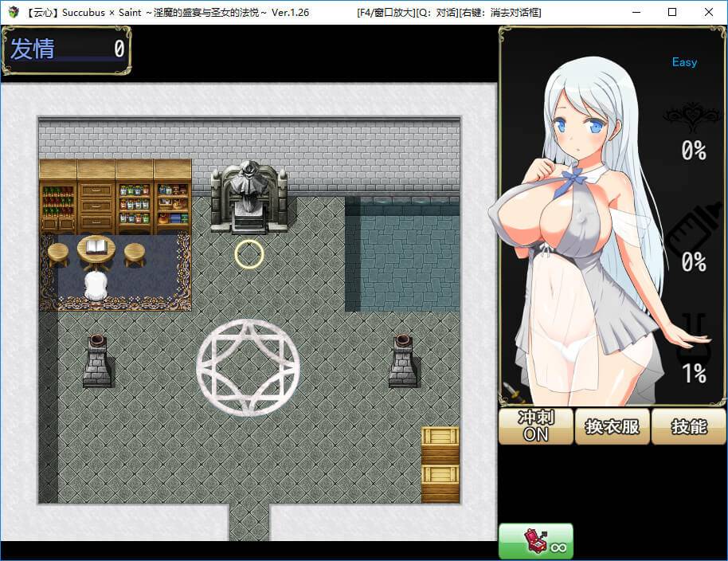Open the 技能 skills menu

688,426
